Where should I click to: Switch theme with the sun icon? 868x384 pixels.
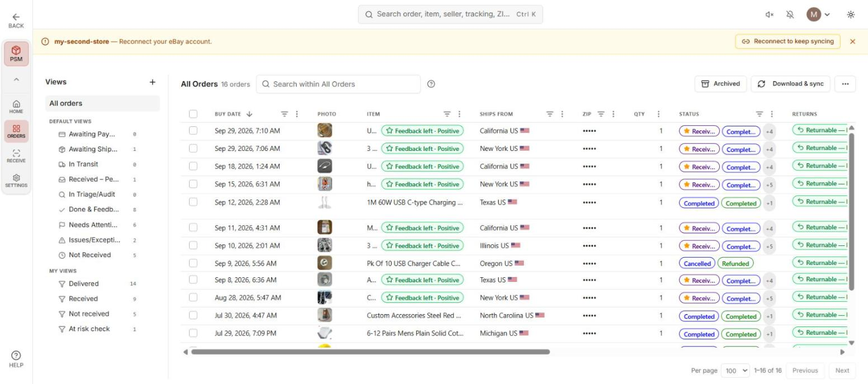click(851, 15)
